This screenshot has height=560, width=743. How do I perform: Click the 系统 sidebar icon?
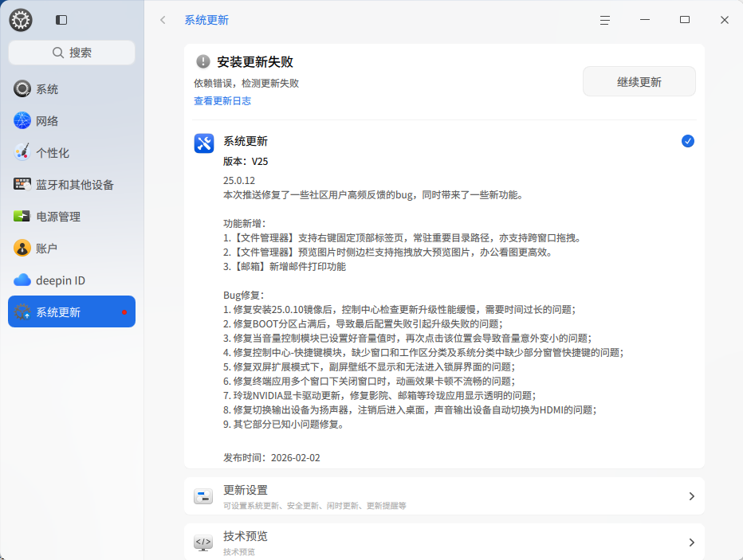pyautogui.click(x=22, y=89)
